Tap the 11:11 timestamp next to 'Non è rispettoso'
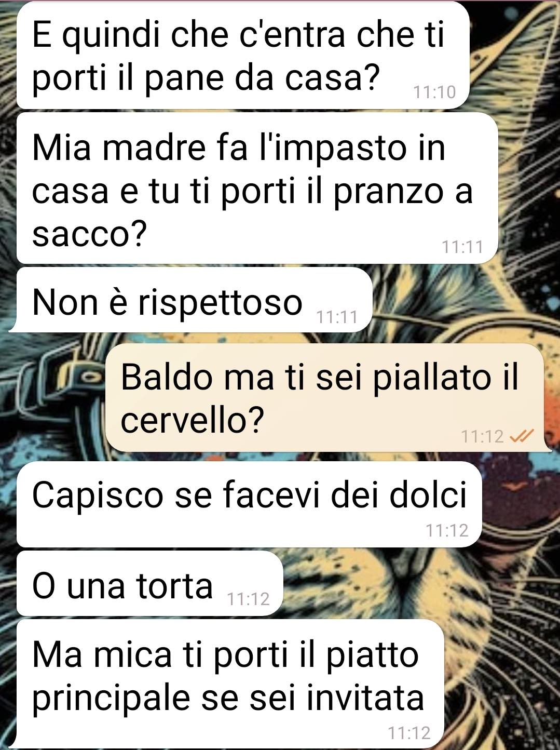Image resolution: width=560 pixels, height=750 pixels. [337, 316]
